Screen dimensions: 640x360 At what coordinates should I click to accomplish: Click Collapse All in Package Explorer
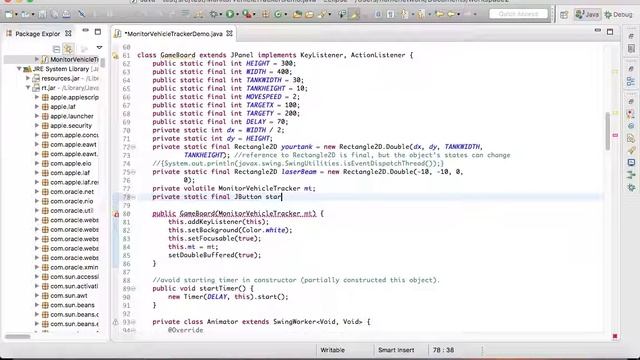point(56,49)
